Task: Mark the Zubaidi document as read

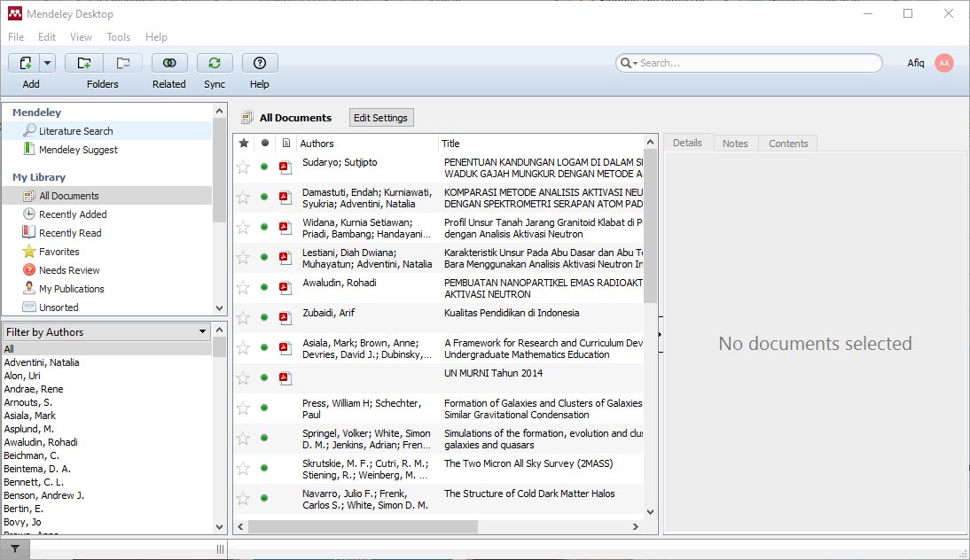Action: coord(263,317)
